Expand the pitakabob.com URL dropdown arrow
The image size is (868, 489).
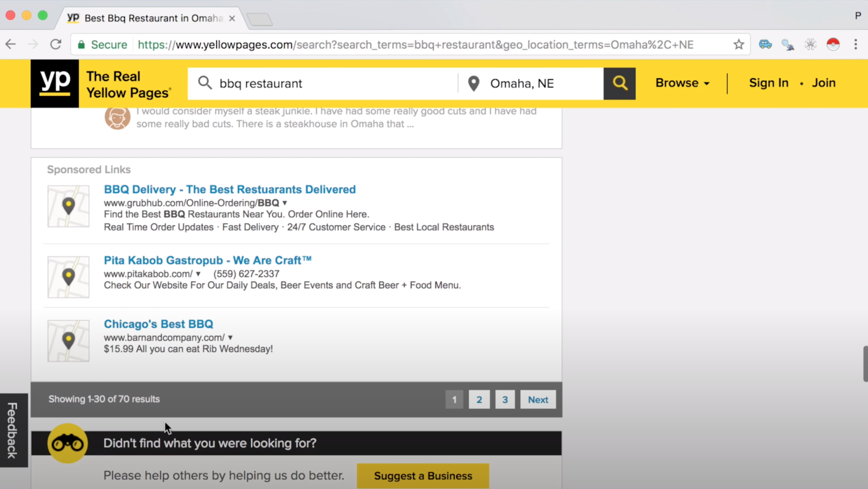[x=198, y=274]
